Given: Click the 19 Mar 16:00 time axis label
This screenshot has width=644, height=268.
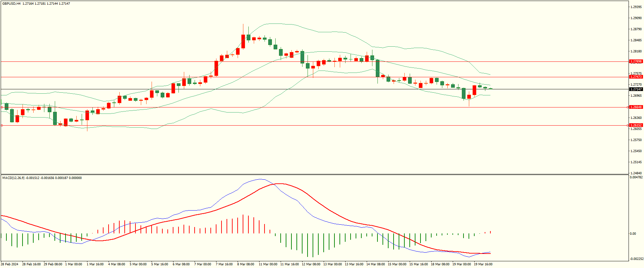Looking at the screenshot, I should (483, 264).
